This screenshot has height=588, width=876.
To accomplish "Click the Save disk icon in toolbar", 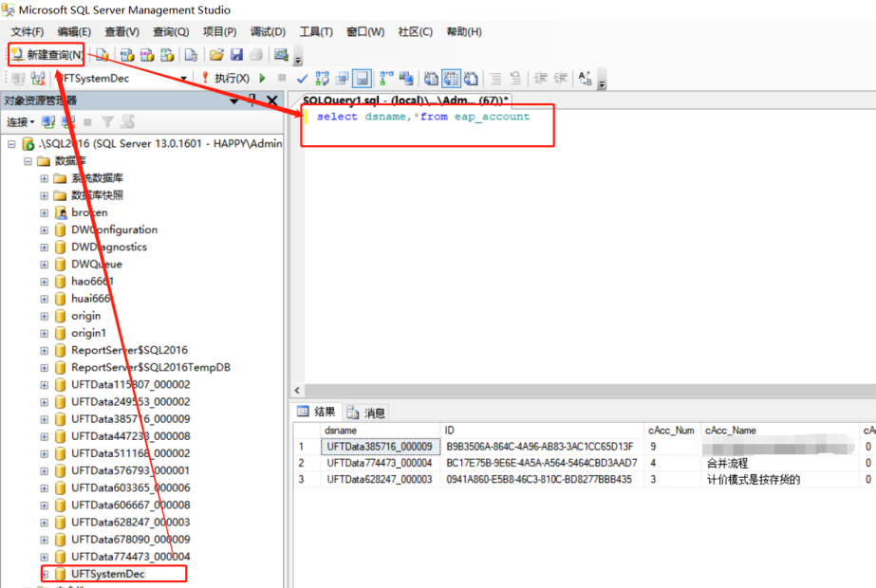I will [x=236, y=55].
